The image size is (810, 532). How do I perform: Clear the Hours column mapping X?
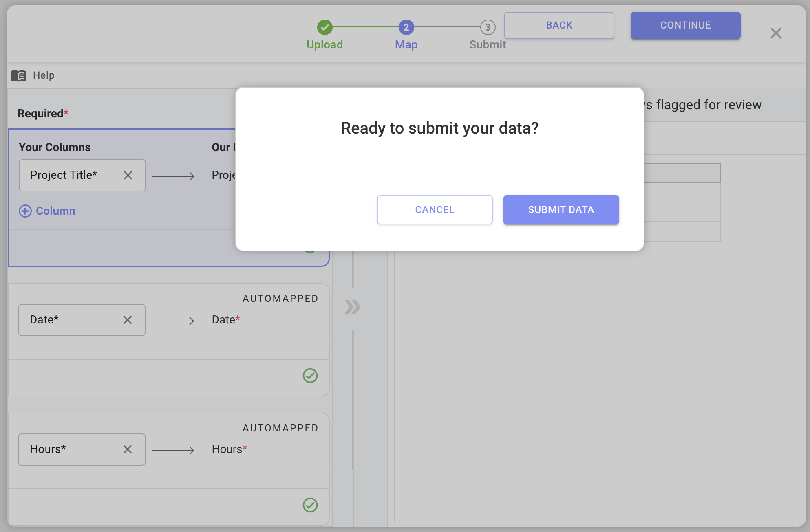click(128, 449)
